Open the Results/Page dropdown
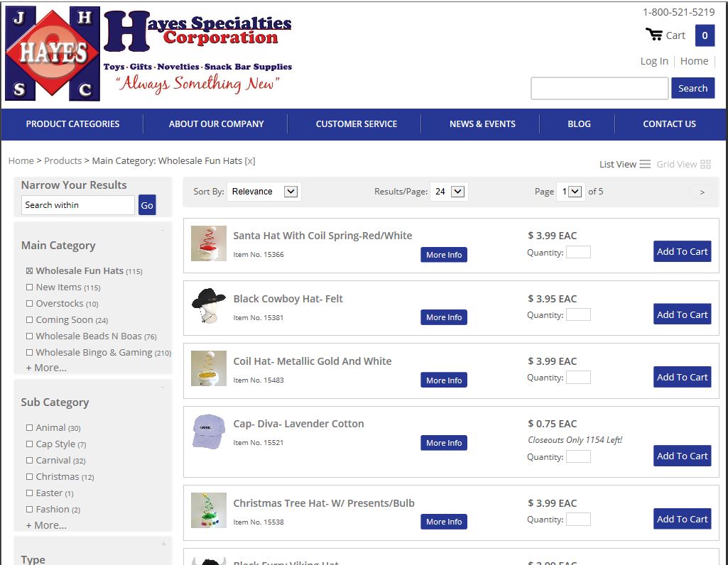 tap(449, 192)
